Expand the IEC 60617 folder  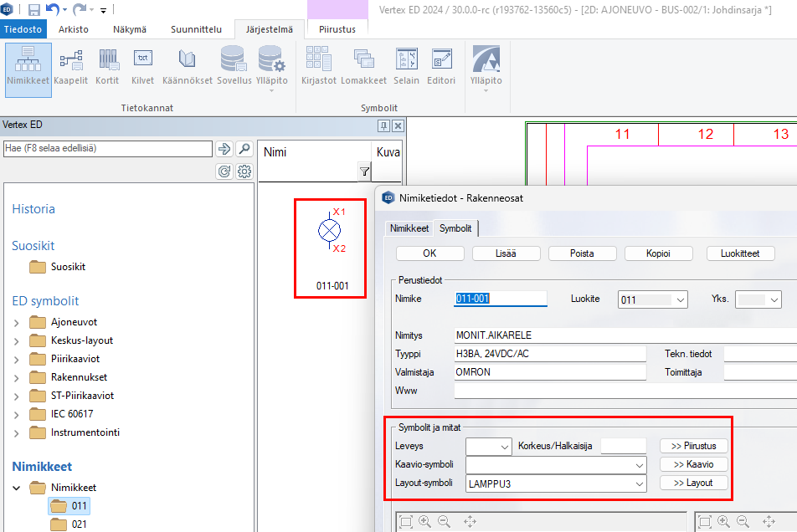(17, 414)
